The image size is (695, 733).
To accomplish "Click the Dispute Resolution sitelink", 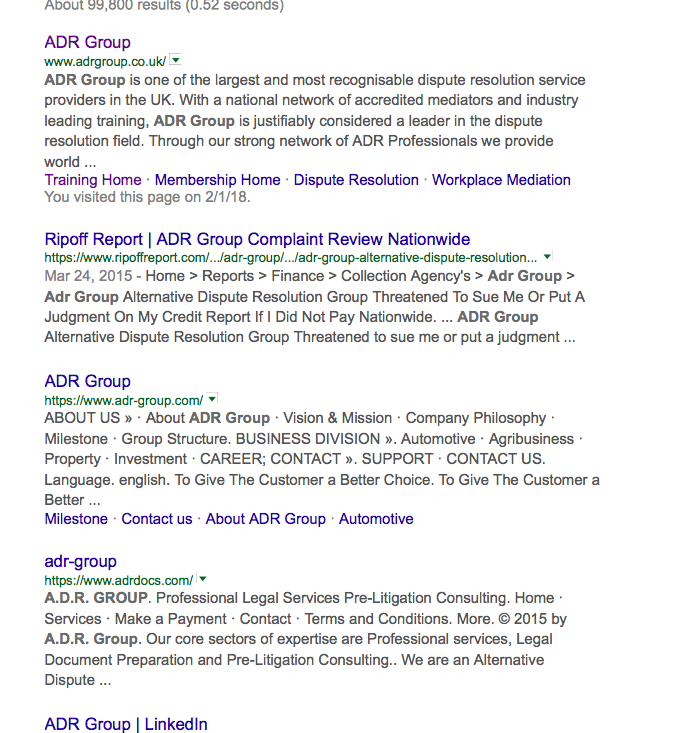I will pos(356,180).
